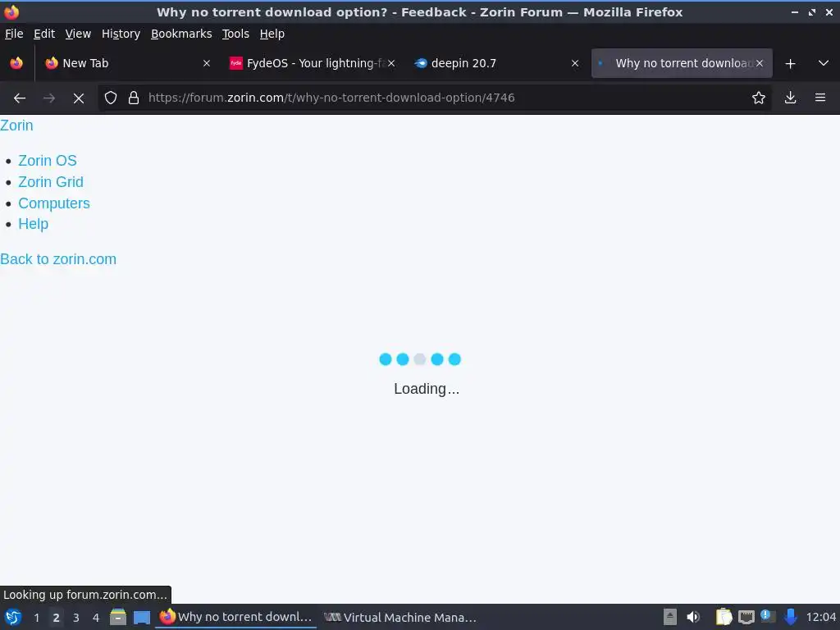Close the FydeOS tab
The height and width of the screenshot is (630, 840).
(391, 63)
